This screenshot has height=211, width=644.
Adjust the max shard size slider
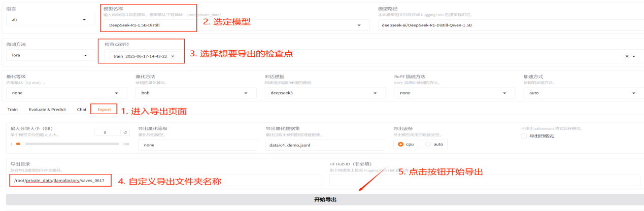19,144
